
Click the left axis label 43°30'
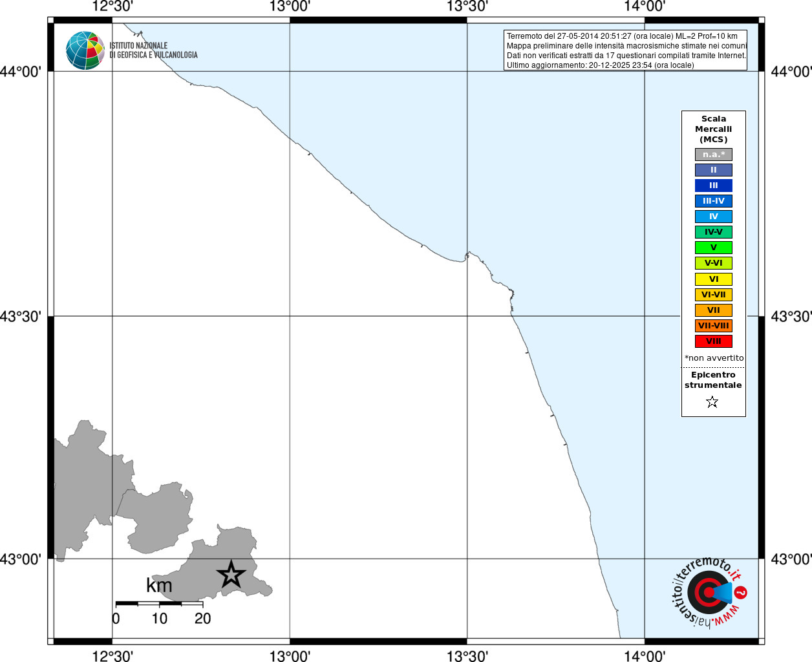click(21, 316)
